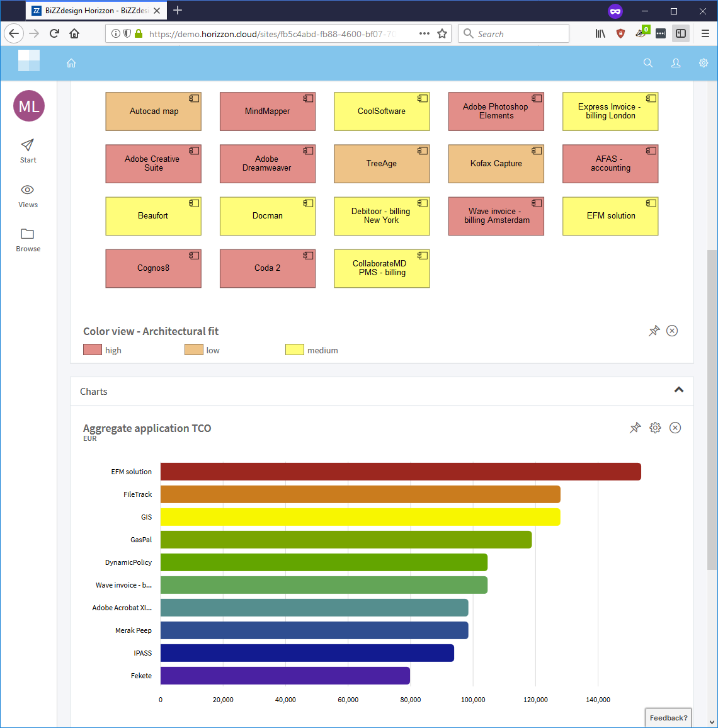Select the Autocad map component
Screen dimensions: 718x728
pos(153,111)
